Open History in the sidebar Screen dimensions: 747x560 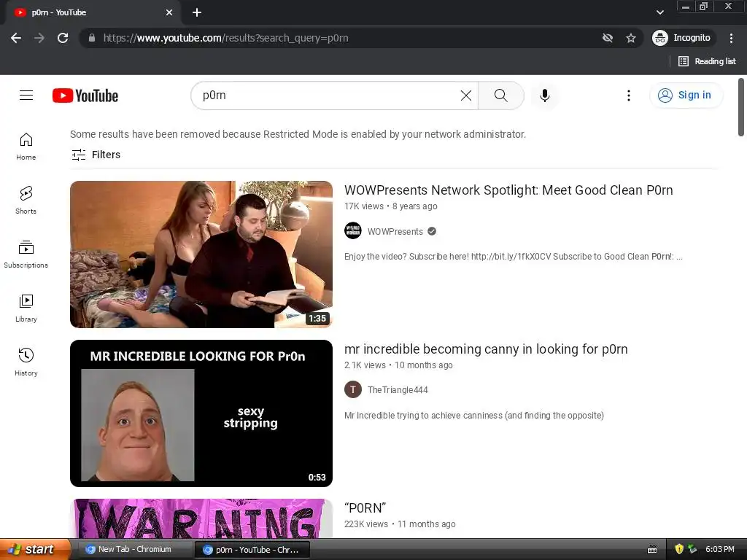26,362
